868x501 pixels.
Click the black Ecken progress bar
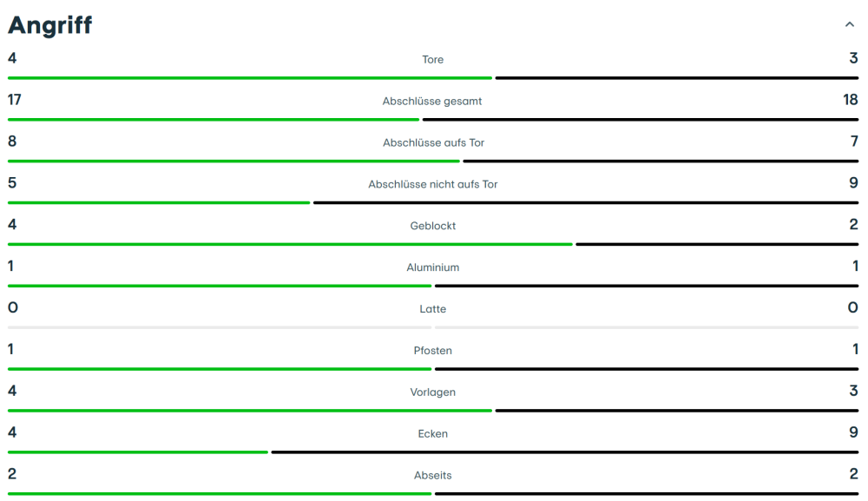coord(564,452)
